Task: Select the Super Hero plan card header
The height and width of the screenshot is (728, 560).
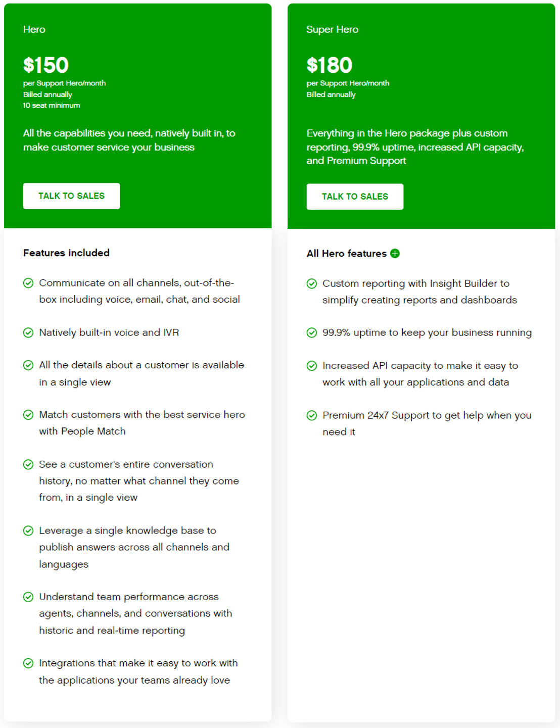Action: pyautogui.click(x=332, y=29)
